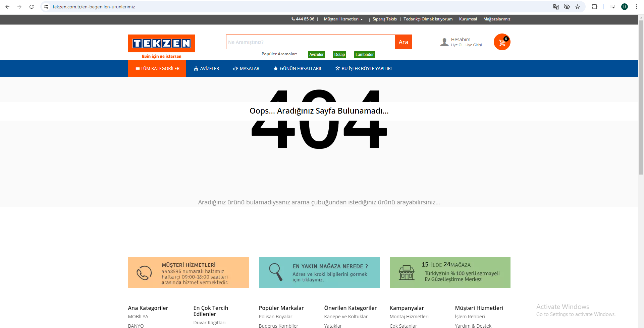The image size is (644, 328).
Task: Expand the Müşteri Hizmetleri dropdown in the top bar
Action: point(343,19)
